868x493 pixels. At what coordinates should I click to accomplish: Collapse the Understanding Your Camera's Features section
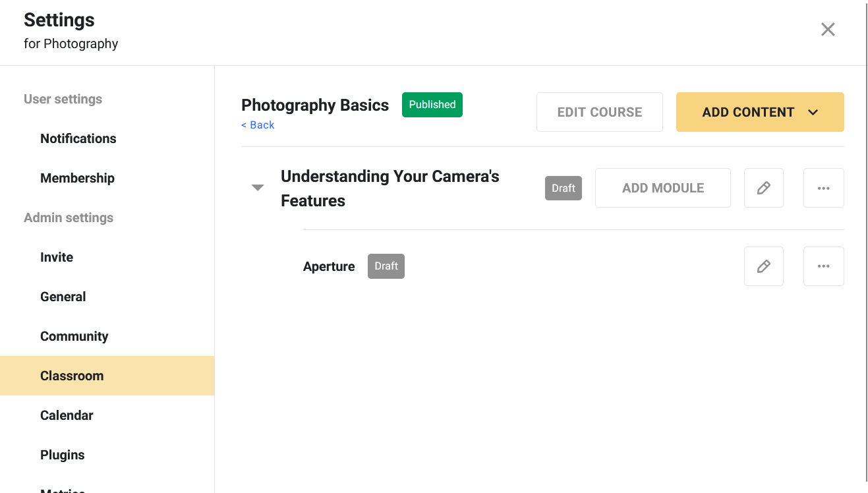pos(258,188)
